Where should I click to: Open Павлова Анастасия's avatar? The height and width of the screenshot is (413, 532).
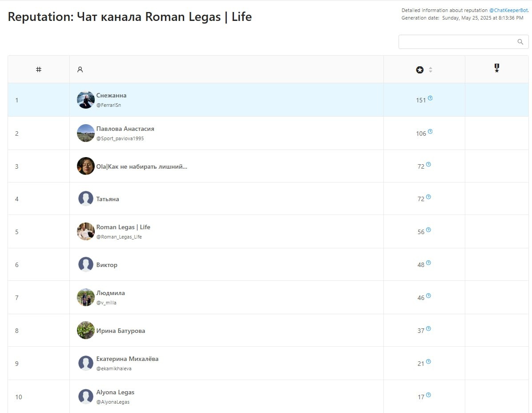(x=86, y=133)
